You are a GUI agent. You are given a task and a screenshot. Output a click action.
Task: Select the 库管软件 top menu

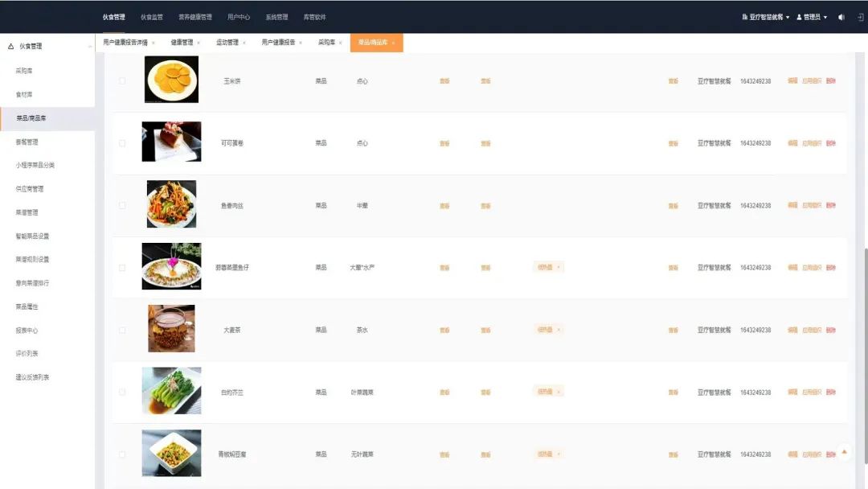coord(314,17)
